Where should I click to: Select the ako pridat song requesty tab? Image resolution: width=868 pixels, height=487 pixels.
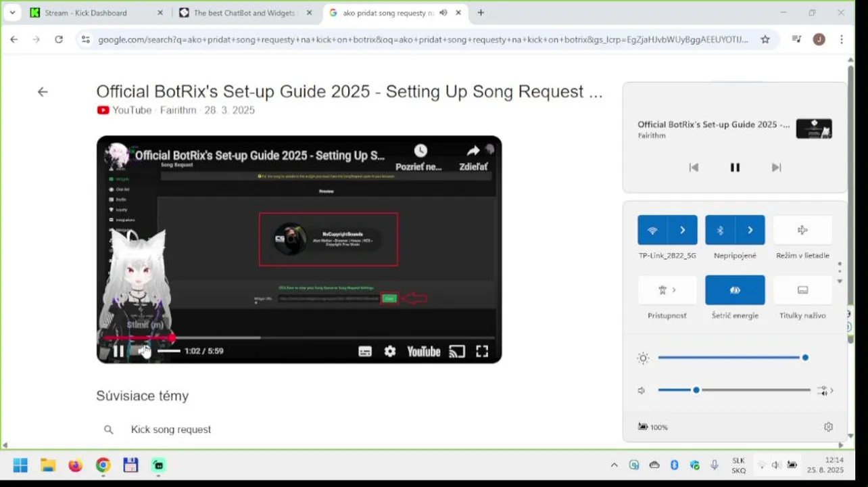387,13
